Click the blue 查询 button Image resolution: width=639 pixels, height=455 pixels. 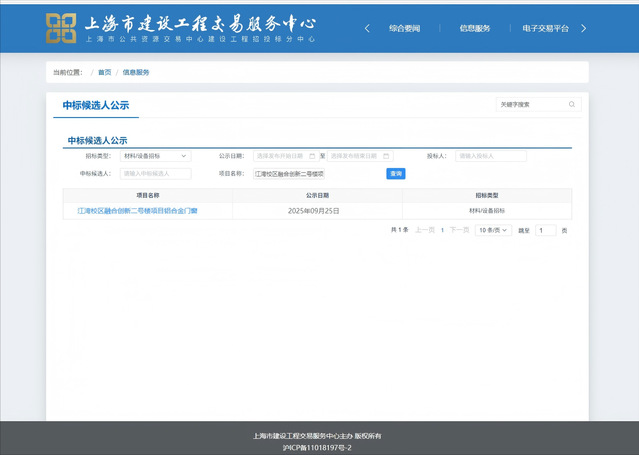395,174
